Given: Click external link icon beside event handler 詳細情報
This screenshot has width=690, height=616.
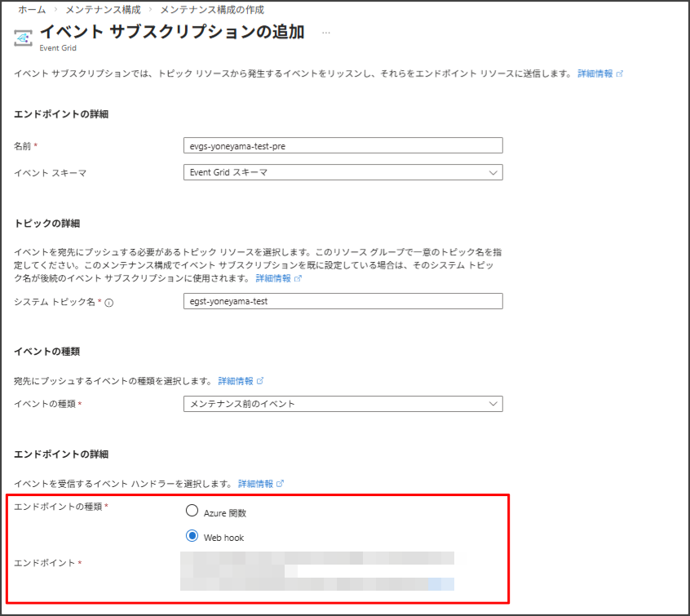Looking at the screenshot, I should (x=281, y=484).
